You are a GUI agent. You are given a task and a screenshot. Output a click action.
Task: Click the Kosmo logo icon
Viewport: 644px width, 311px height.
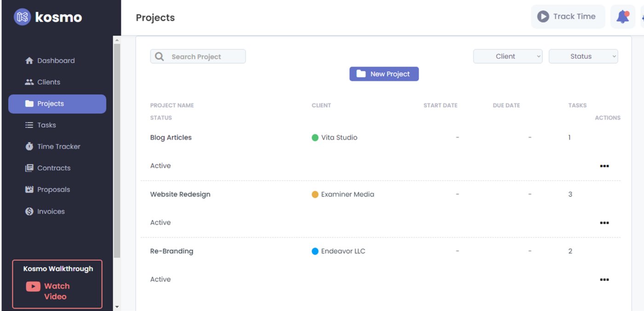point(22,17)
